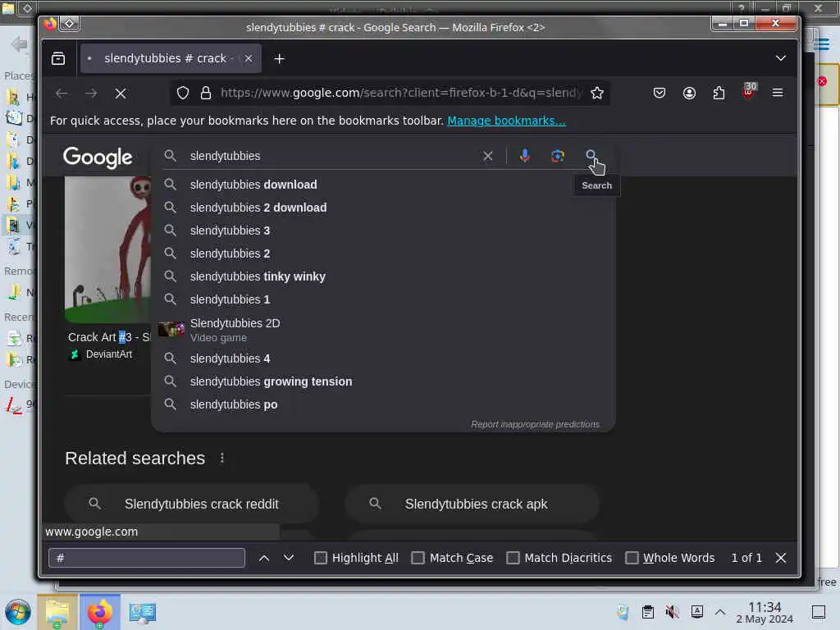
Task: Close the find bar
Action: click(x=781, y=558)
